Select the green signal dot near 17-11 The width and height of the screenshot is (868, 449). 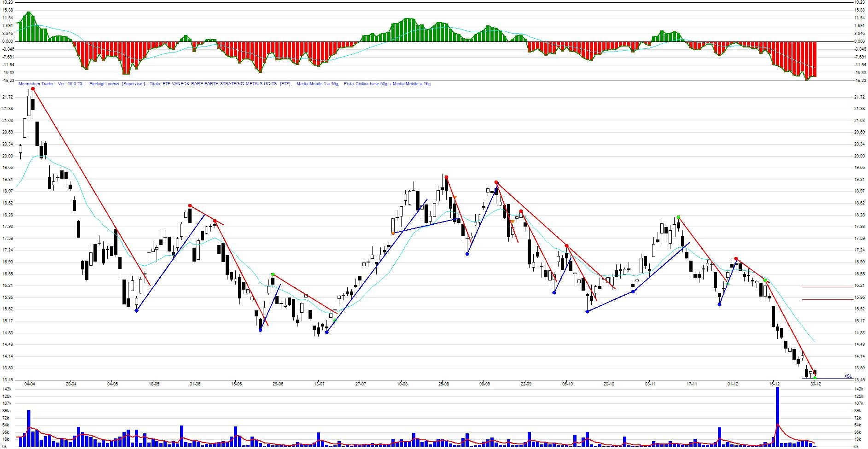tap(679, 217)
